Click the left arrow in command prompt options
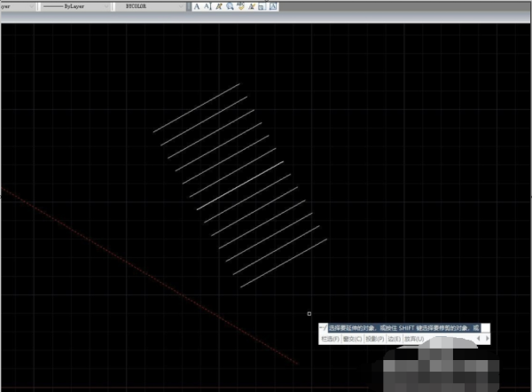Viewport: 532px width, 392px height. pyautogui.click(x=479, y=339)
